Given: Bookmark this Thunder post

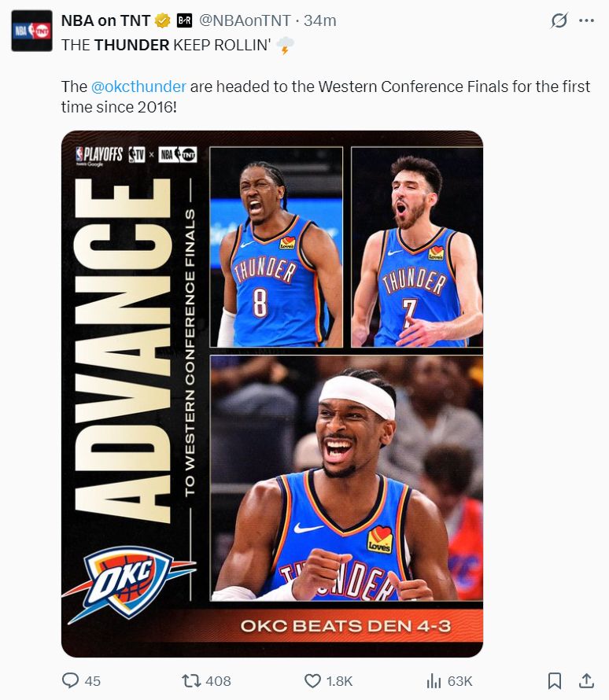Looking at the screenshot, I should pyautogui.click(x=554, y=681).
